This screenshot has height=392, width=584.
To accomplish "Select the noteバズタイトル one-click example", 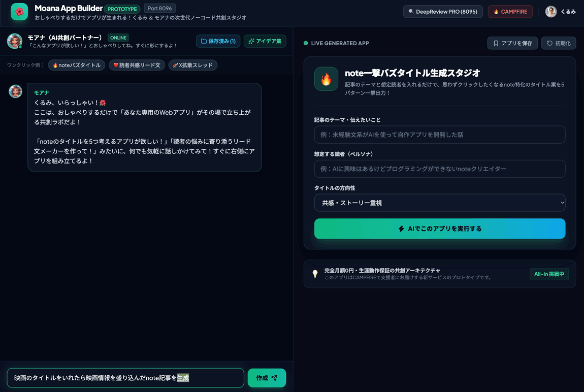I will pos(76,65).
